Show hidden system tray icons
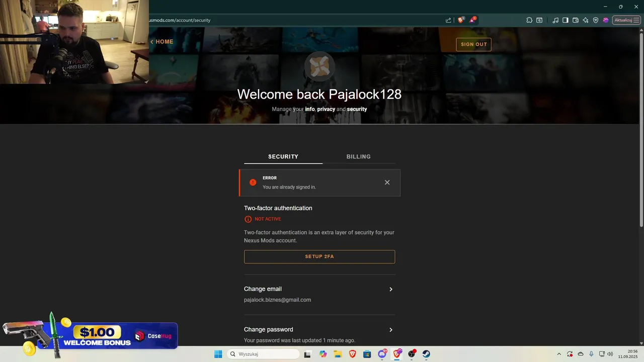Viewport: 644px width, 362px height. 558,354
